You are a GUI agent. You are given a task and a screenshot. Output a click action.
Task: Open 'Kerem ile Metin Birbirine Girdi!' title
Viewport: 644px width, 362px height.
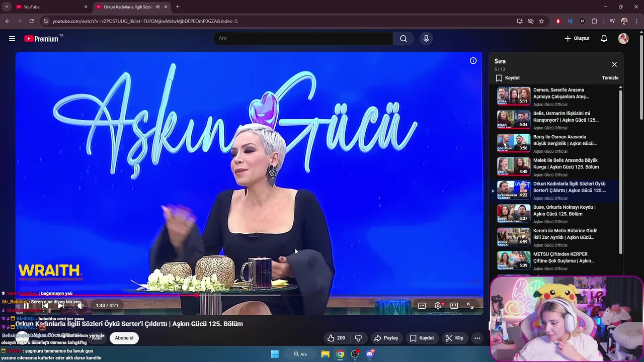pos(565,234)
